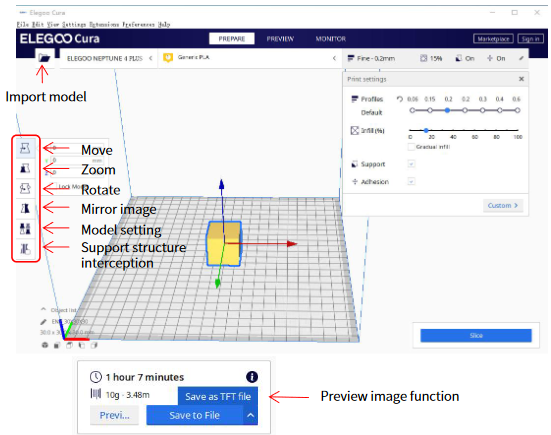Click the pencil icon next to object name
Image resolution: width=551 pixels, height=435 pixels.
pos(43,322)
